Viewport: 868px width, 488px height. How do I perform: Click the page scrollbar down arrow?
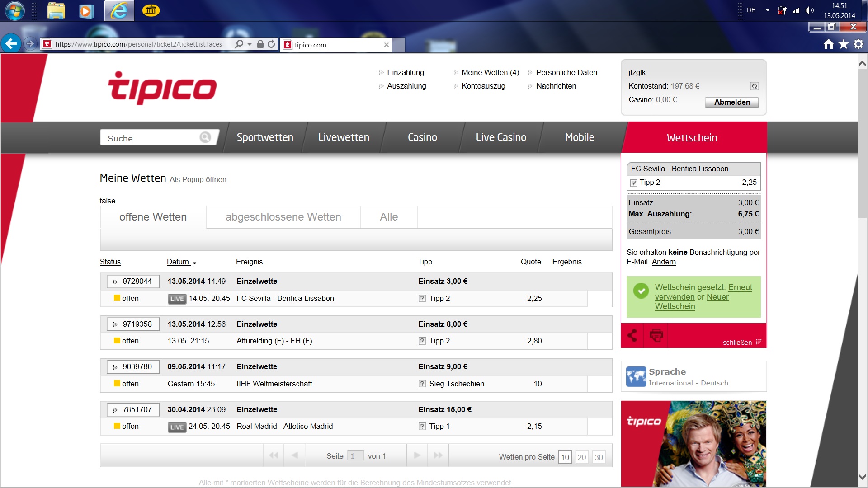click(862, 477)
